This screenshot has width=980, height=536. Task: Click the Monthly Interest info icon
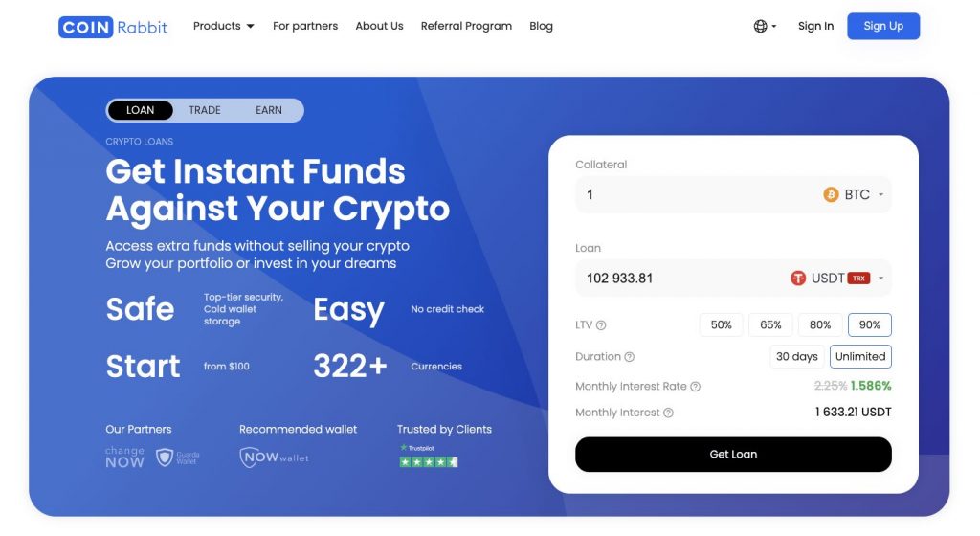click(x=668, y=413)
